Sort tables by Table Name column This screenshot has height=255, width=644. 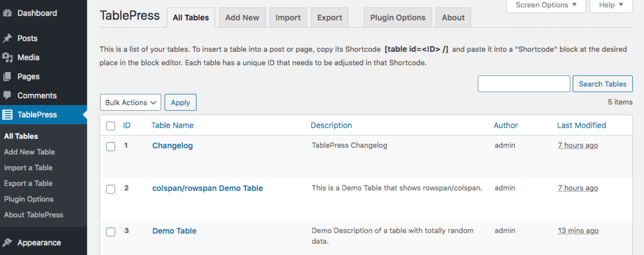click(x=172, y=125)
